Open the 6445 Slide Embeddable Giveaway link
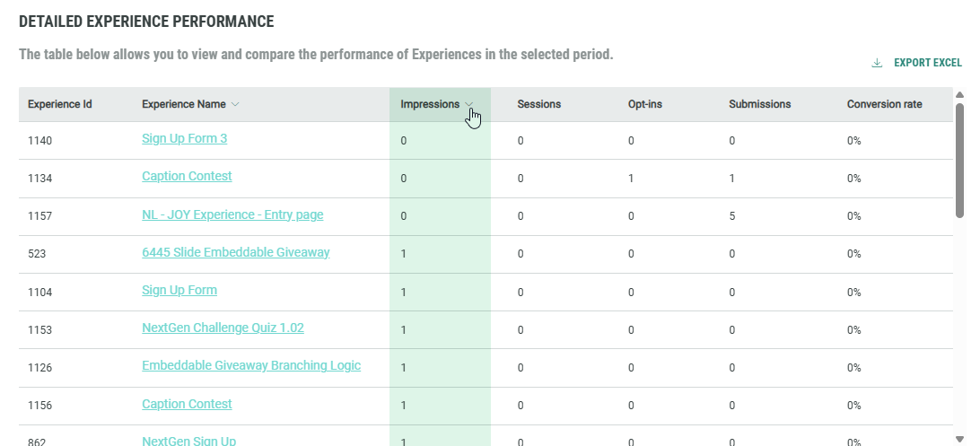The height and width of the screenshot is (446, 980). [235, 252]
